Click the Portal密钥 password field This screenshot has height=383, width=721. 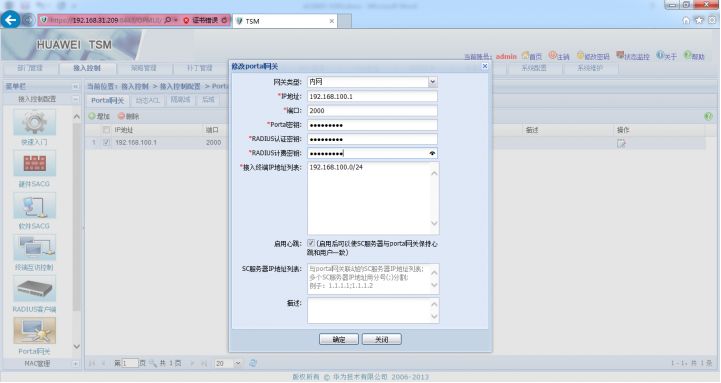point(372,125)
